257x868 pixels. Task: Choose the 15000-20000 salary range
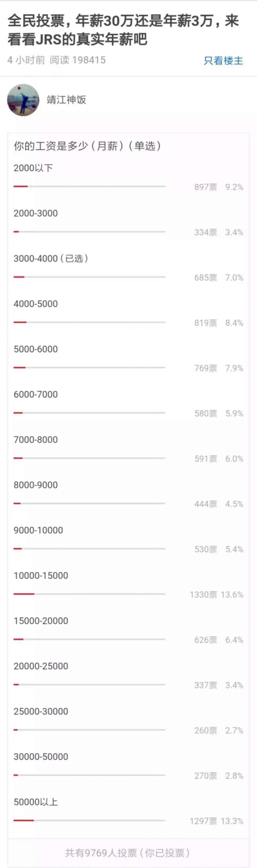pos(41,621)
